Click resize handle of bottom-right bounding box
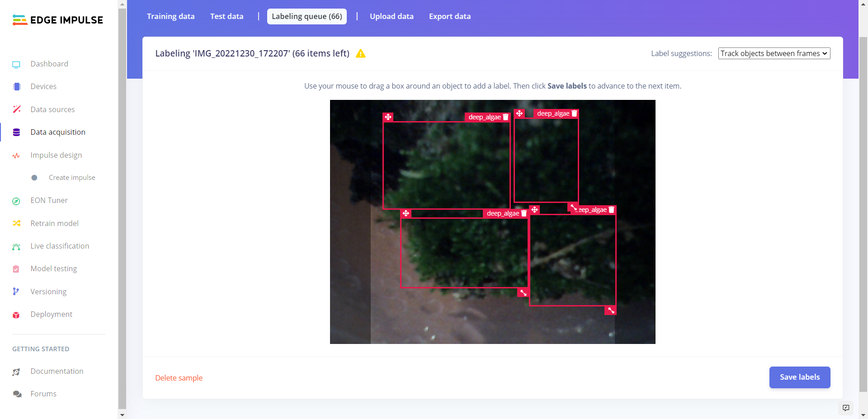Screen dimensions: 868x419 (611, 310)
